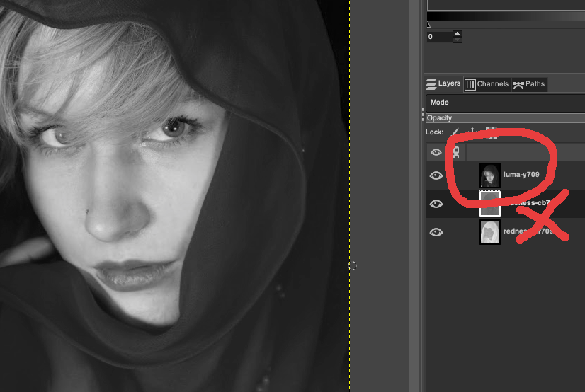The height and width of the screenshot is (392, 585).
Task: Open the Paths tab
Action: coord(528,84)
